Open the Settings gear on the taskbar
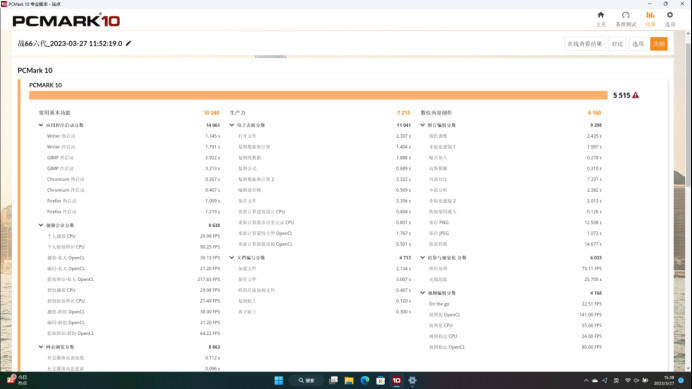This screenshot has width=692, height=389. click(x=412, y=380)
